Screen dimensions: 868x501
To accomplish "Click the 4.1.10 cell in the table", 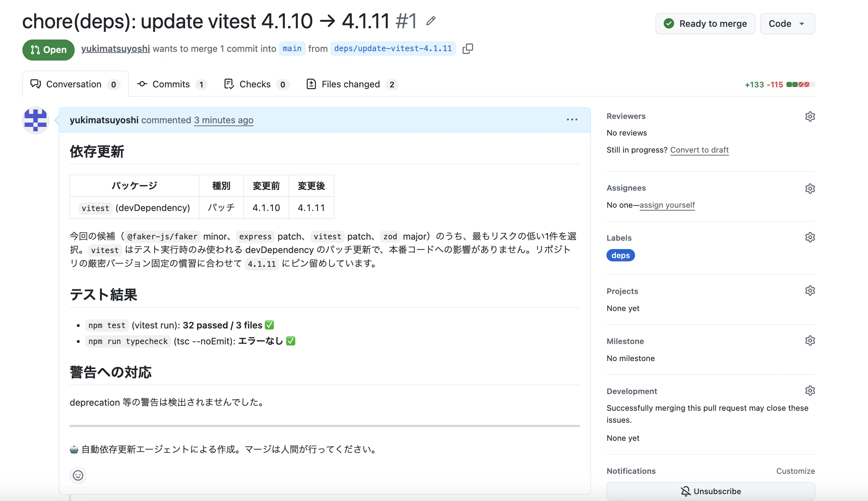I will [x=266, y=208].
